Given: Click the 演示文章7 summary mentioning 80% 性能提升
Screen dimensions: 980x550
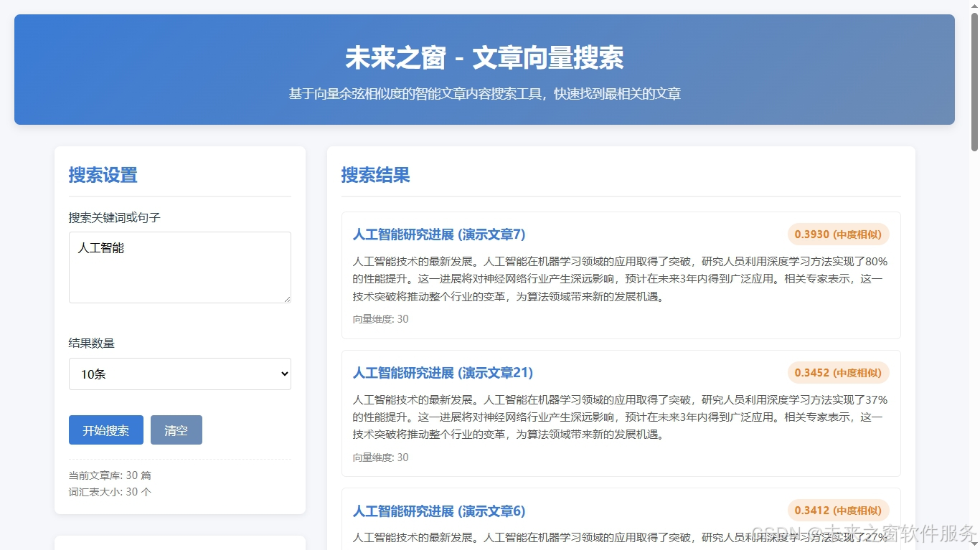Looking at the screenshot, I should pyautogui.click(x=621, y=279).
